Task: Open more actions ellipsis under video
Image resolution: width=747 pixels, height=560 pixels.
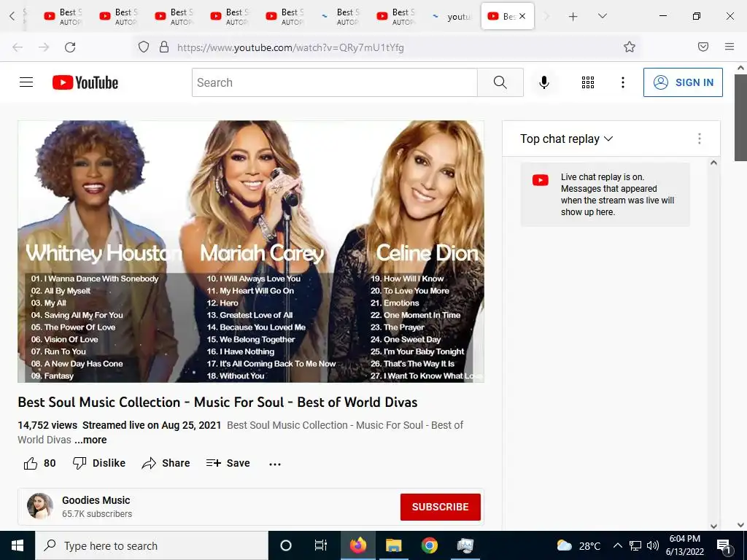Action: pyautogui.click(x=275, y=464)
